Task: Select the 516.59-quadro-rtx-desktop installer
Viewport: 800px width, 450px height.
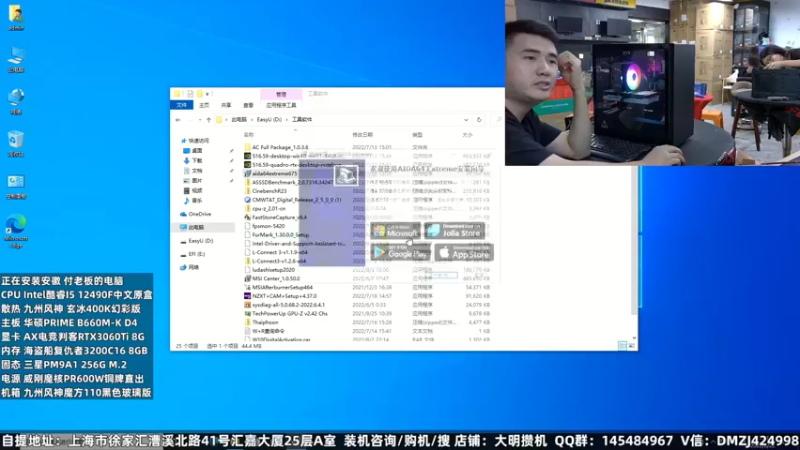Action: pyautogui.click(x=293, y=165)
